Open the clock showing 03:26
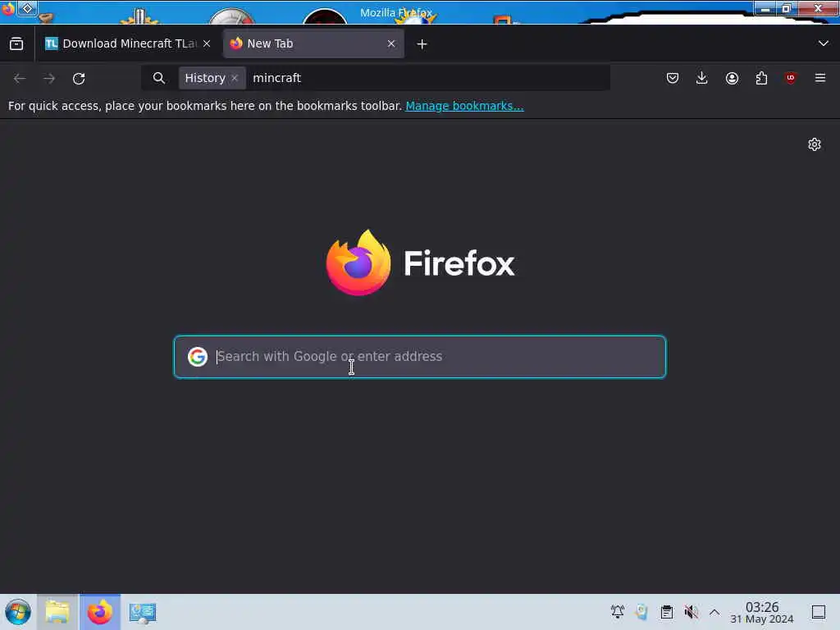840x630 pixels. [762, 612]
